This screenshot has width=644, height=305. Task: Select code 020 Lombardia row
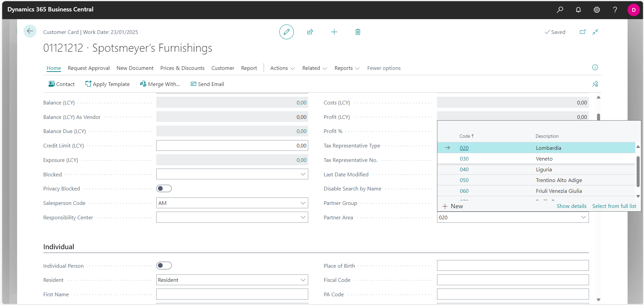[536, 148]
